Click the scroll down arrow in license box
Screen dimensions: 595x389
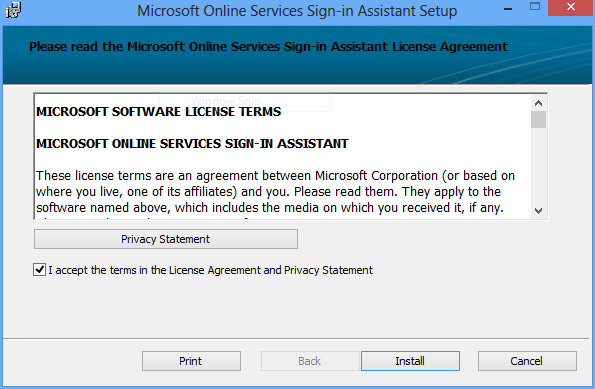(538, 211)
